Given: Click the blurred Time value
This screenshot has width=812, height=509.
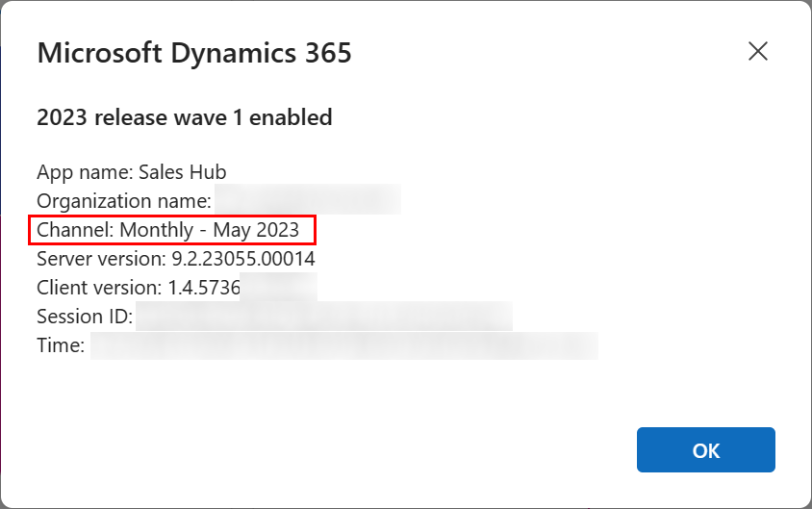Looking at the screenshot, I should click(344, 345).
